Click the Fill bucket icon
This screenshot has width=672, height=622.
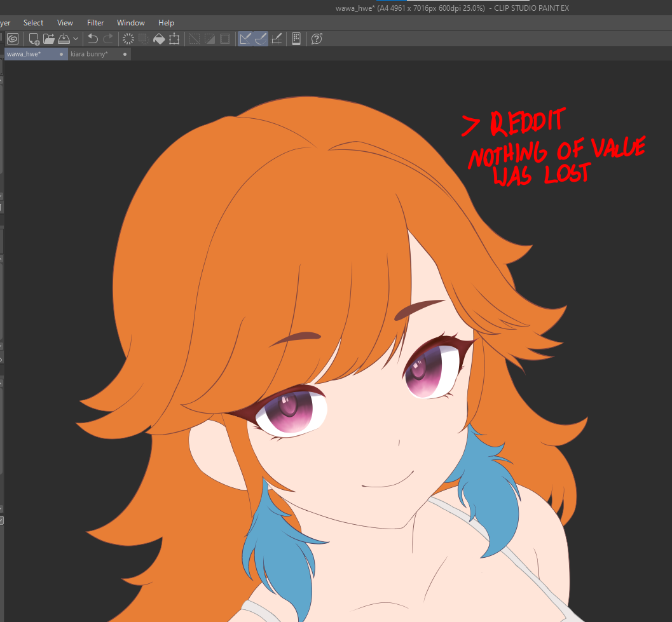point(159,39)
